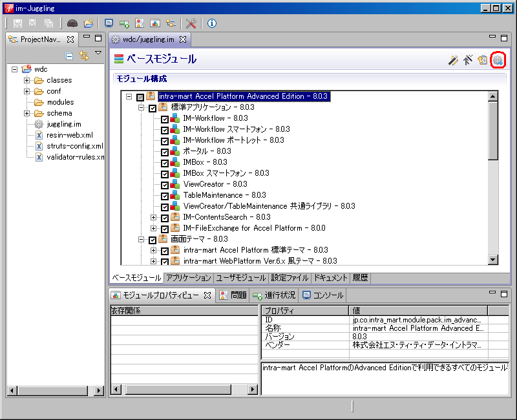Click the magic wand and pencil icon

453,60
